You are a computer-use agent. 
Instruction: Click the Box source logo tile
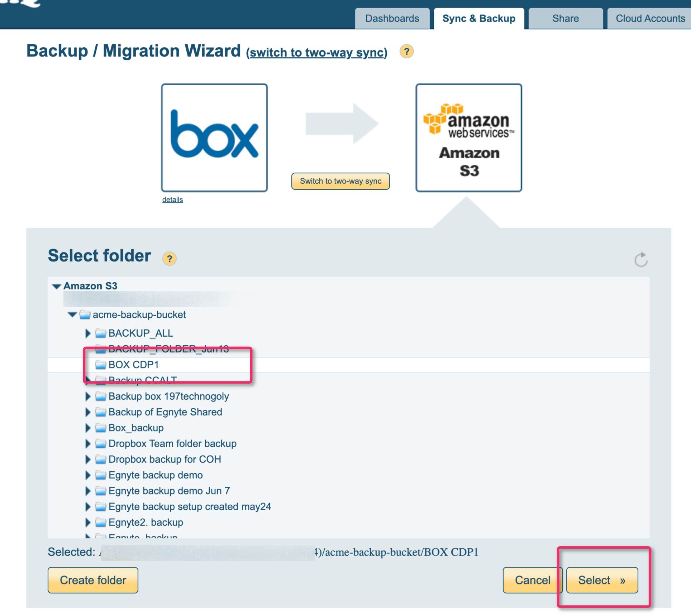214,138
